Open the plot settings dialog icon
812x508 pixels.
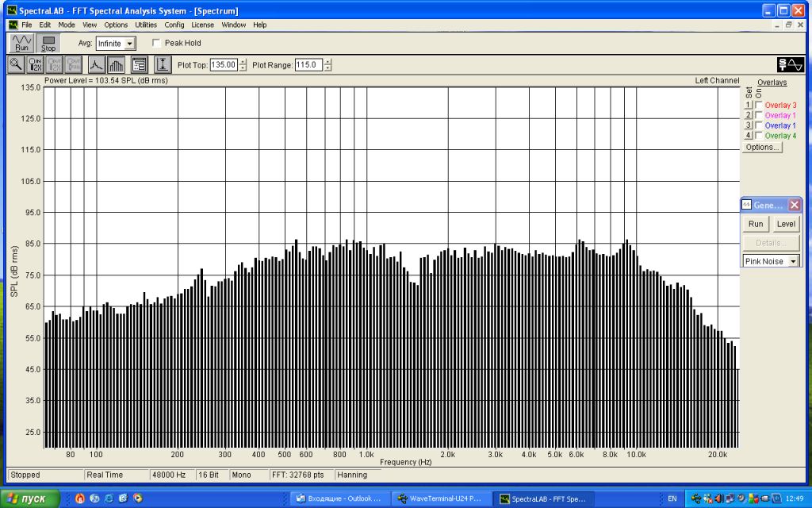point(139,65)
